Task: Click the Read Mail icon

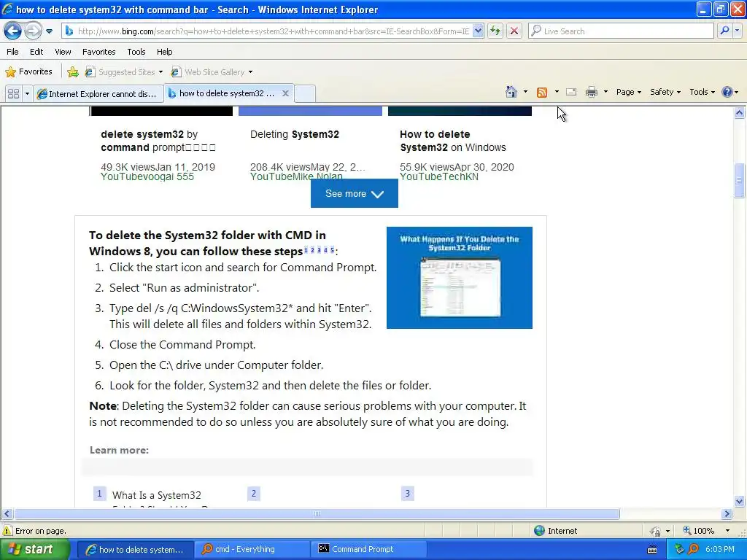Action: 571,92
